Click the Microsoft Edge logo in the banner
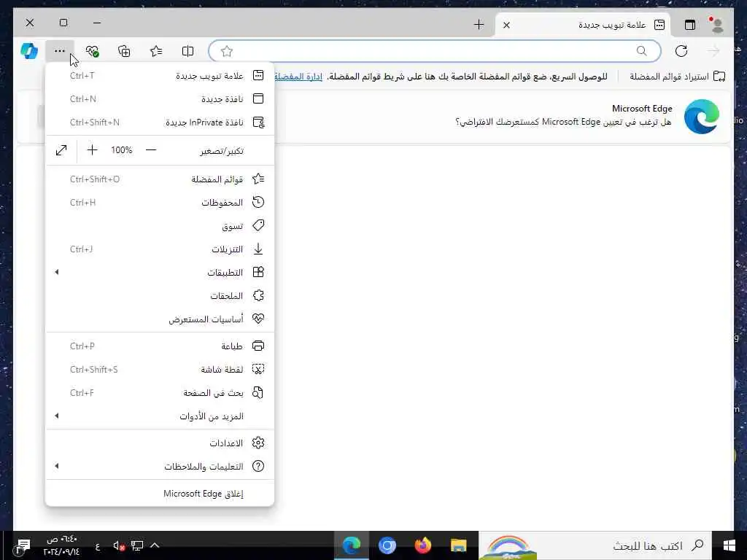Screen dimensions: 747x560 point(701,116)
